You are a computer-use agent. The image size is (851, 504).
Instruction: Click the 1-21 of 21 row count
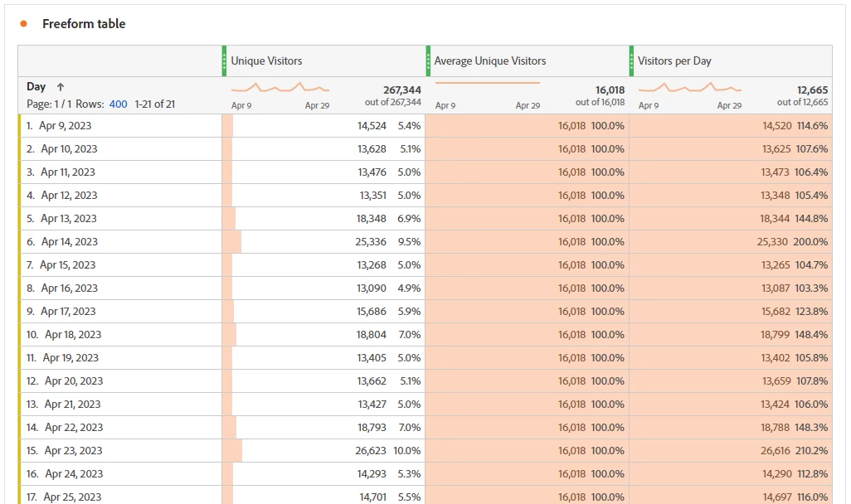point(154,104)
